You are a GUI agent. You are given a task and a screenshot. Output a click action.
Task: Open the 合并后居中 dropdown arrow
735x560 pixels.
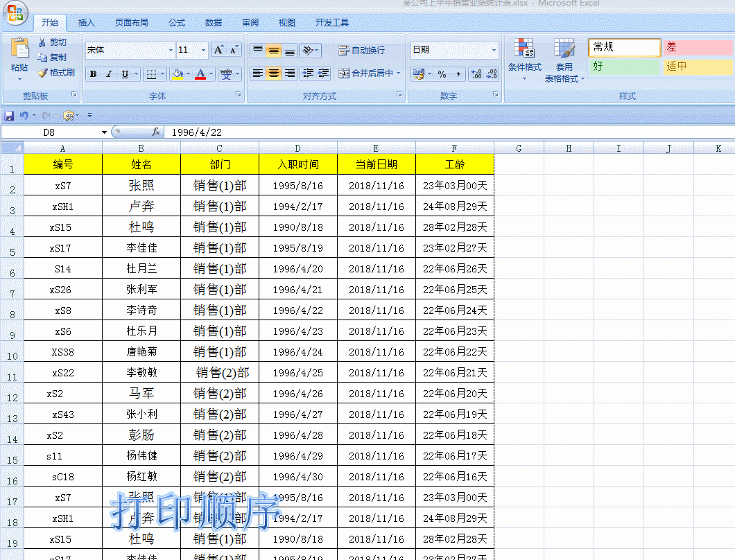tap(399, 73)
